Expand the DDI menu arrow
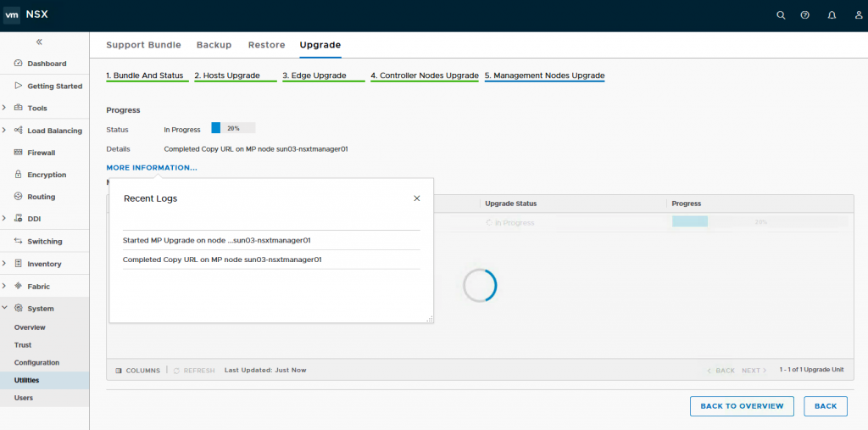Image resolution: width=868 pixels, height=430 pixels. (4, 218)
